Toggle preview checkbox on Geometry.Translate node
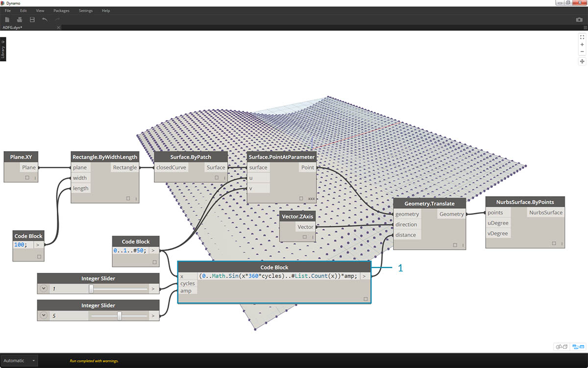 point(455,245)
